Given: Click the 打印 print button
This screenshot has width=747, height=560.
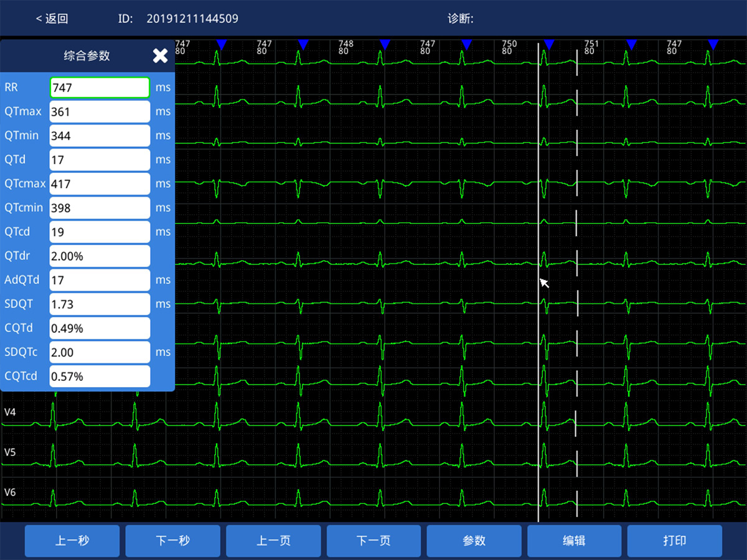Looking at the screenshot, I should click(674, 541).
